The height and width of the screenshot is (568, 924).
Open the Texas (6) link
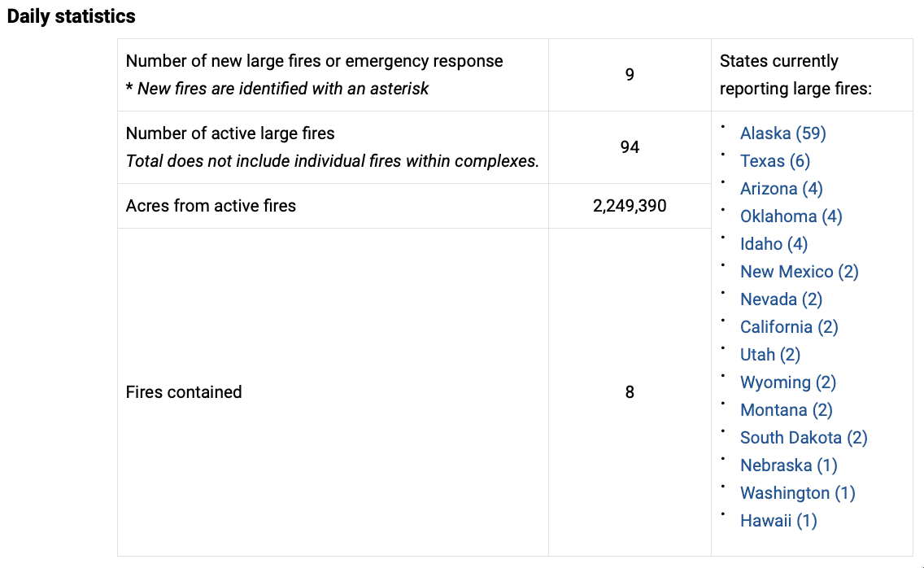(x=775, y=161)
